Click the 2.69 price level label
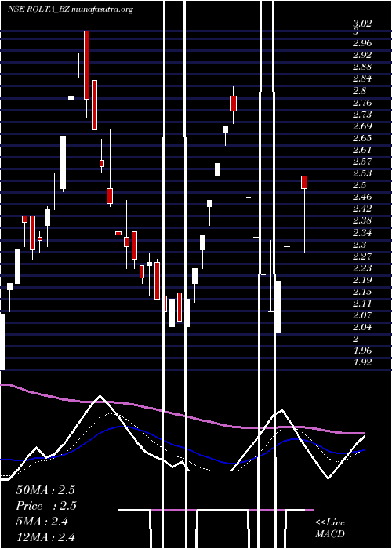This screenshot has height=549, width=392. coord(362,126)
